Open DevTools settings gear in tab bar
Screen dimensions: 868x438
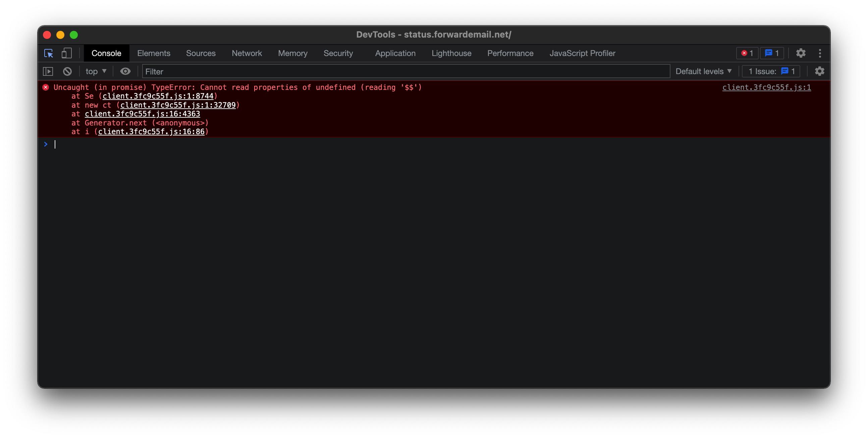pyautogui.click(x=801, y=53)
